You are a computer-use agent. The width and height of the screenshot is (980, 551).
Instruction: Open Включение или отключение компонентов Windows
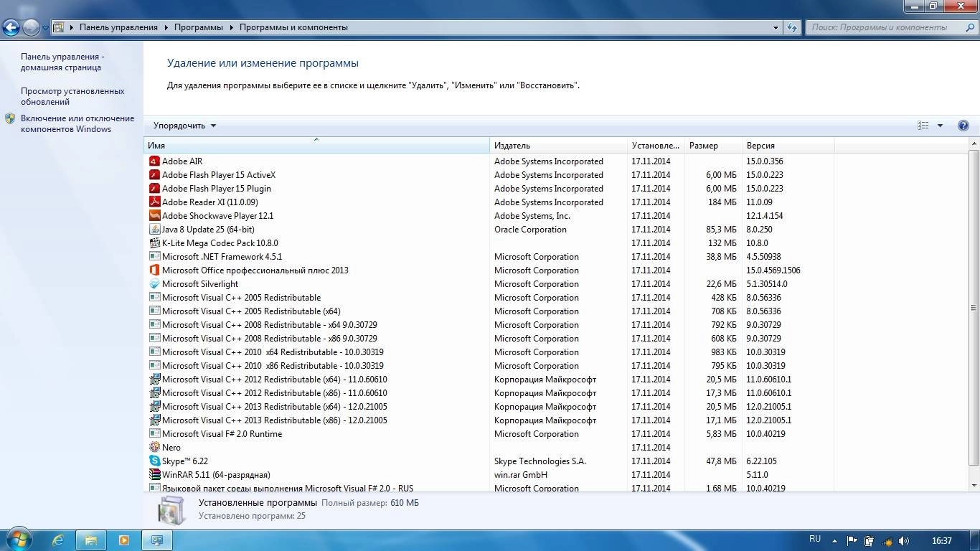pyautogui.click(x=77, y=123)
